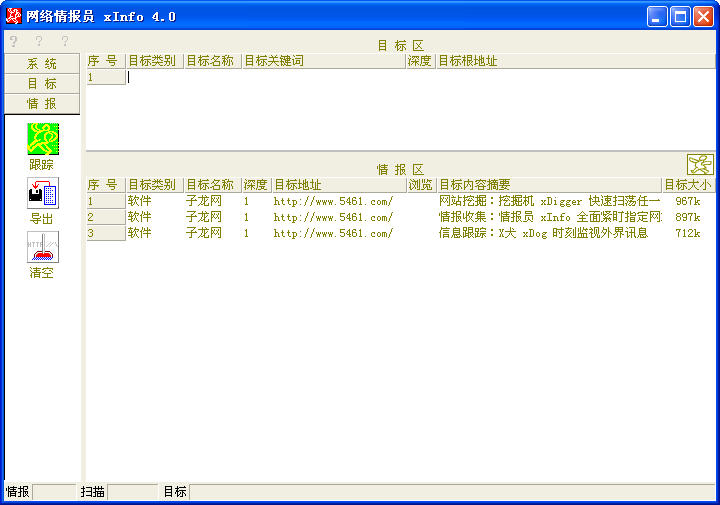The height and width of the screenshot is (505, 720).
Task: Click the 目标根地址 column header
Action: coord(576,61)
